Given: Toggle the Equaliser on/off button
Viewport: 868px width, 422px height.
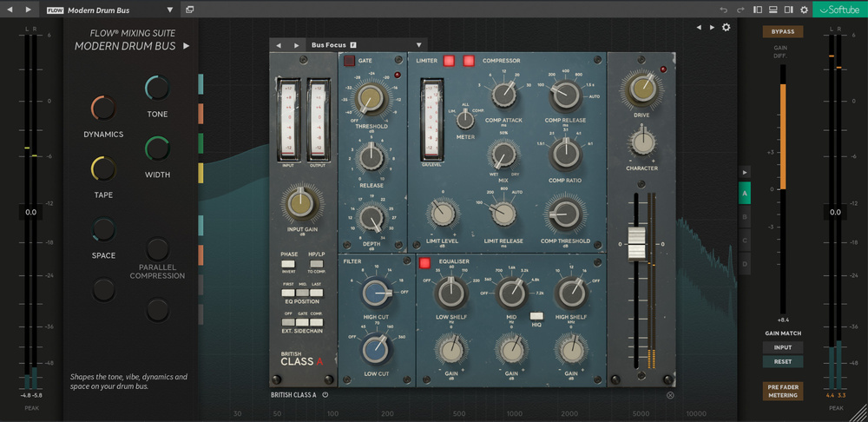Looking at the screenshot, I should tap(425, 262).
